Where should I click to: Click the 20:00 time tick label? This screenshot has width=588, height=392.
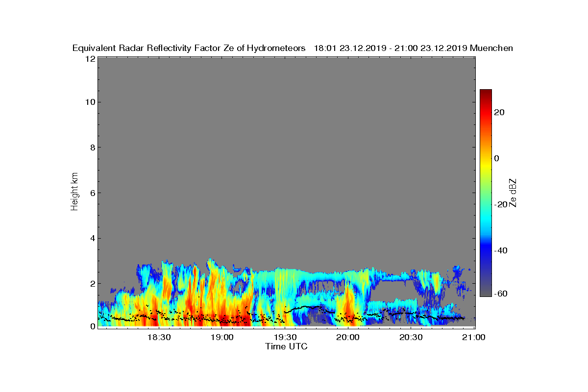348,337
